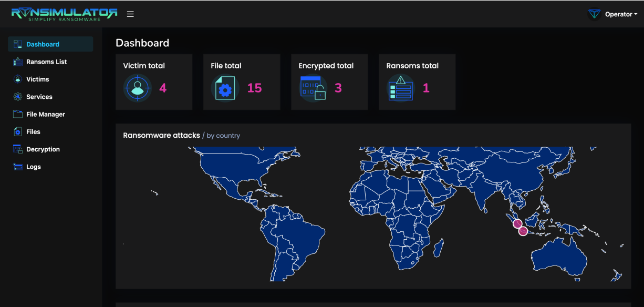The height and width of the screenshot is (307, 644).
Task: Toggle the sidebar with the hamburger button
Action: pos(130,14)
